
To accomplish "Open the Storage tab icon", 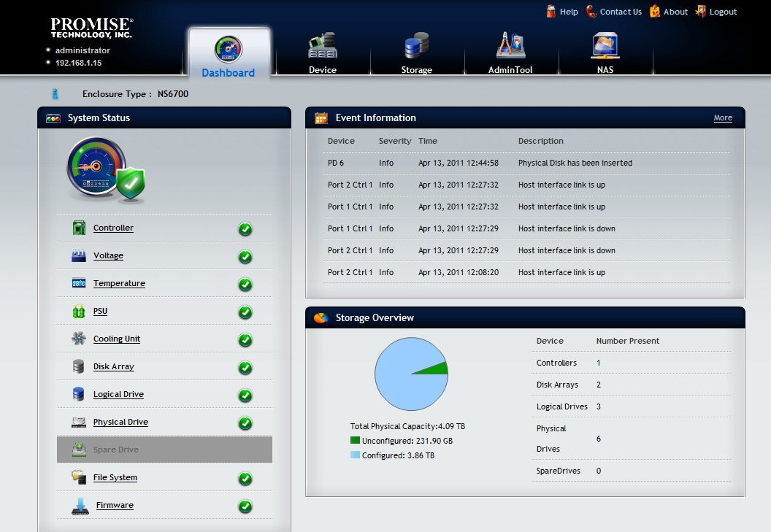I will pyautogui.click(x=416, y=46).
